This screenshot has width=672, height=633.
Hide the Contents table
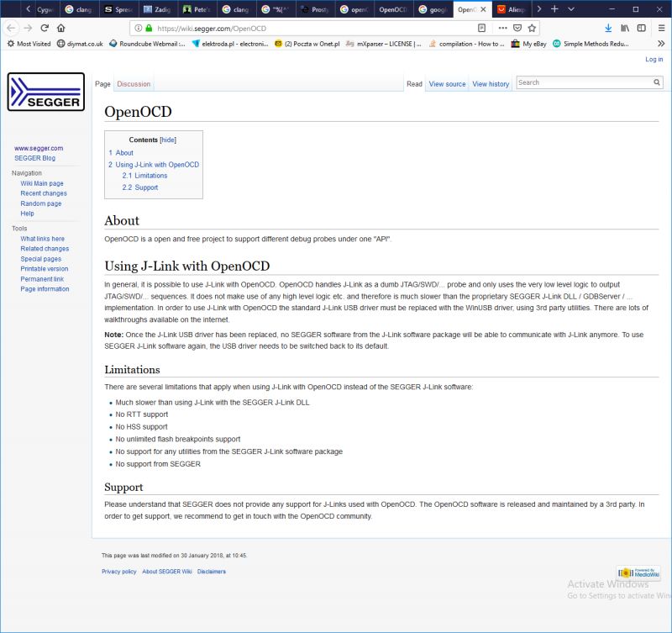pos(168,140)
